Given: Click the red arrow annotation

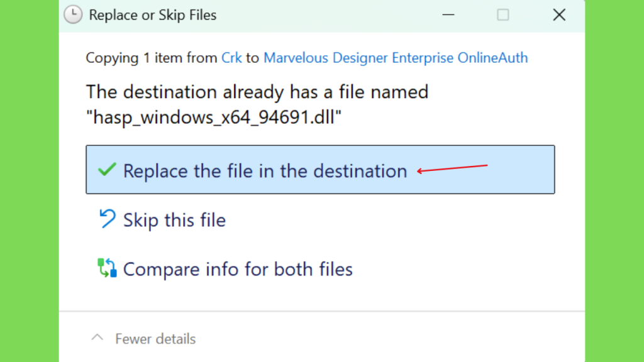Looking at the screenshot, I should click(452, 168).
